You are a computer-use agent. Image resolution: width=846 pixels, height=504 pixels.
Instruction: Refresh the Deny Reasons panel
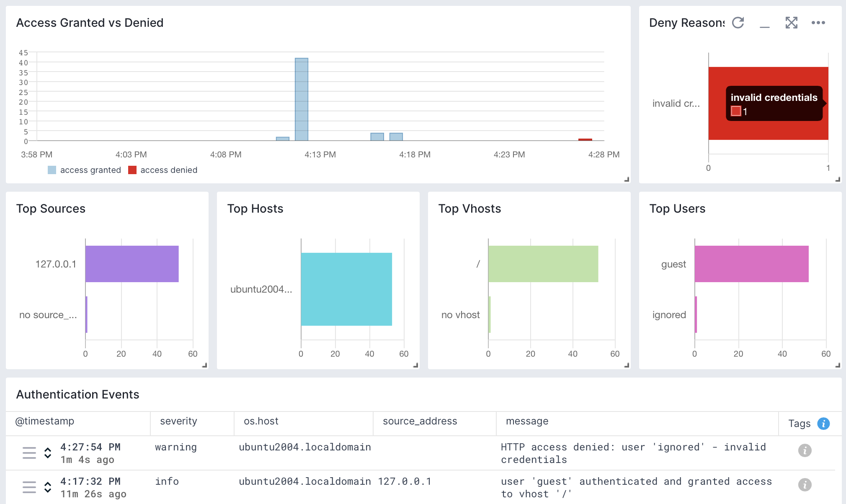738,23
